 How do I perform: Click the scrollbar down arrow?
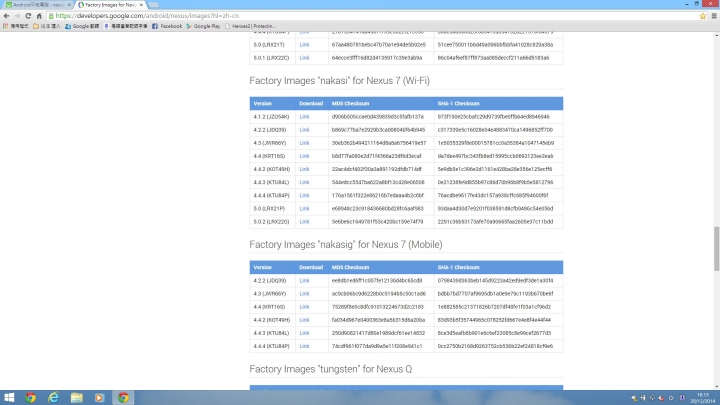(x=716, y=387)
